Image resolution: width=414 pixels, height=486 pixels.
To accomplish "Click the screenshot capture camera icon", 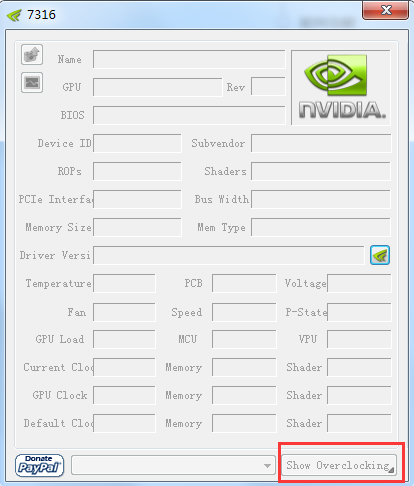I will pos(32,54).
